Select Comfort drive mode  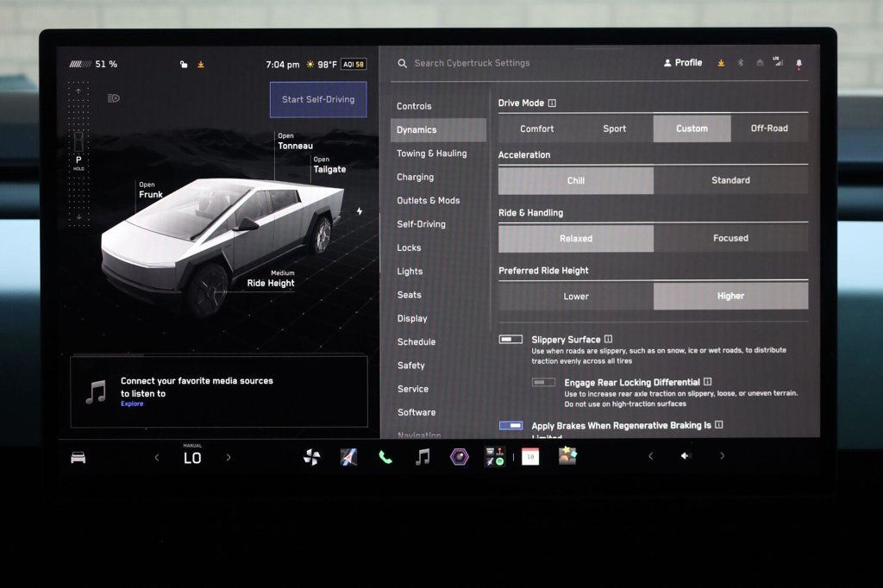pyautogui.click(x=536, y=128)
